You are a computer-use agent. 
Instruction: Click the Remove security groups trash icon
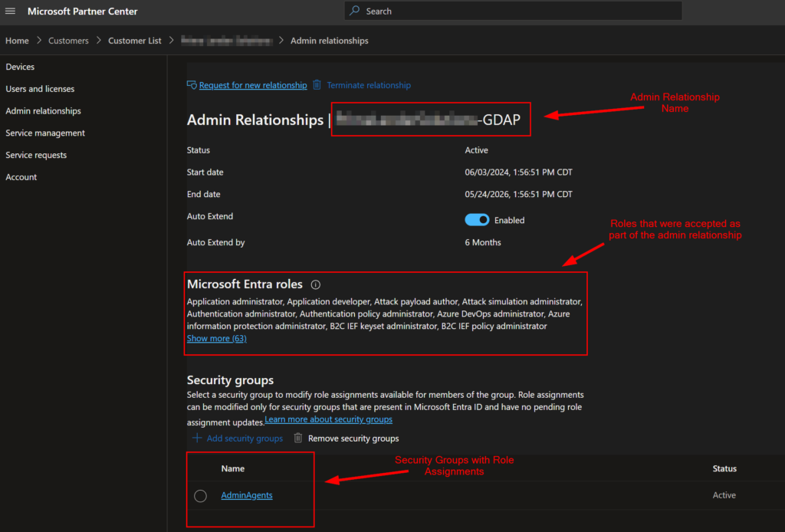click(x=298, y=438)
